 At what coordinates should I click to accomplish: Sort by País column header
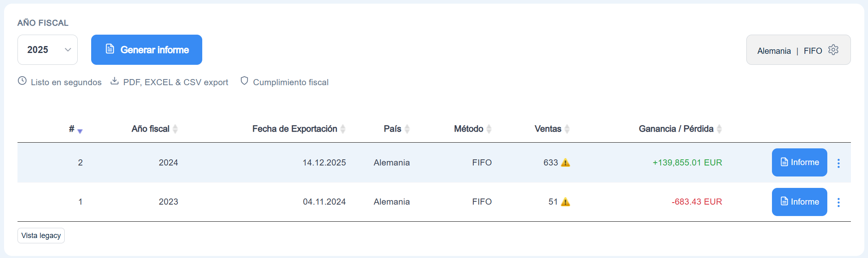click(x=397, y=129)
